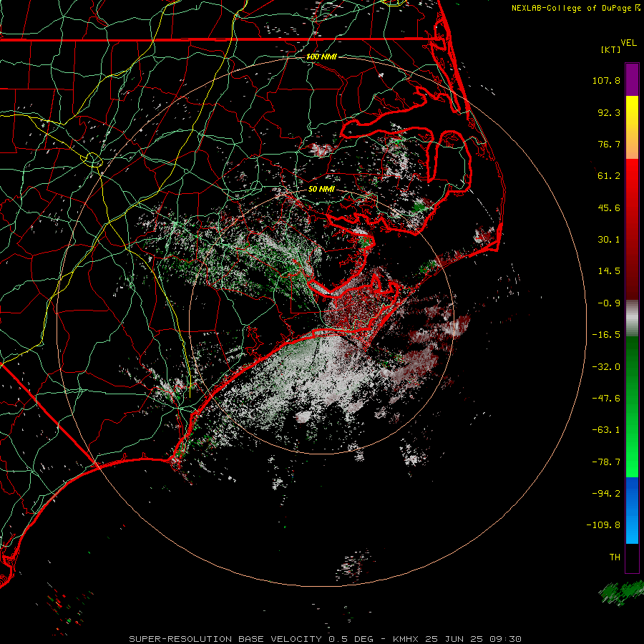Click the 50 NMI range ring label
Screen dimensions: 644x644
321,189
